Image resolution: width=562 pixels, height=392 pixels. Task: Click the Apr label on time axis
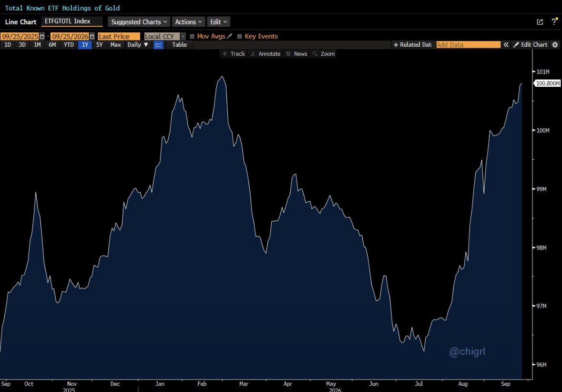point(287,384)
